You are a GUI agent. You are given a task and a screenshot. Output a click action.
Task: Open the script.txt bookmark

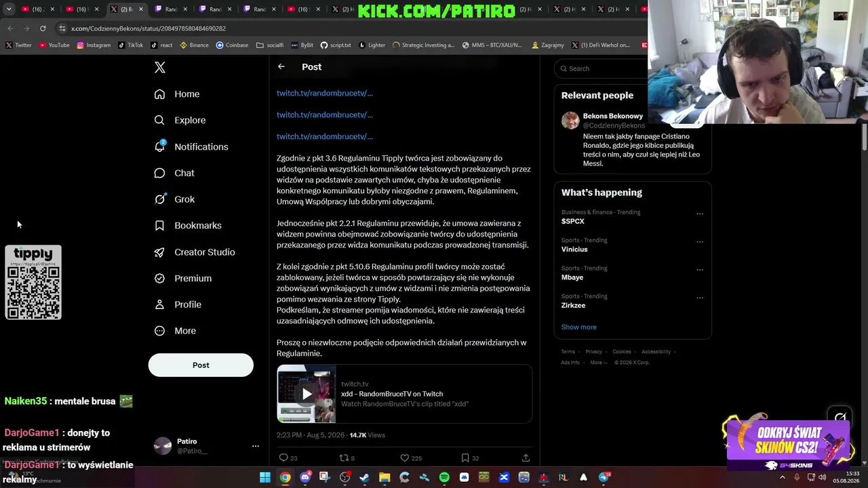pyautogui.click(x=336, y=45)
